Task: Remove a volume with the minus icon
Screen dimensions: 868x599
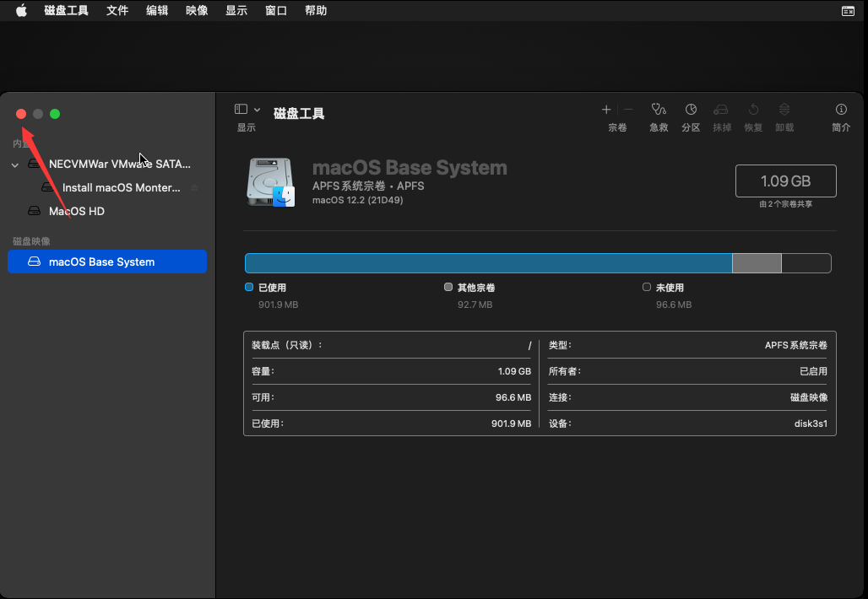Action: (628, 110)
